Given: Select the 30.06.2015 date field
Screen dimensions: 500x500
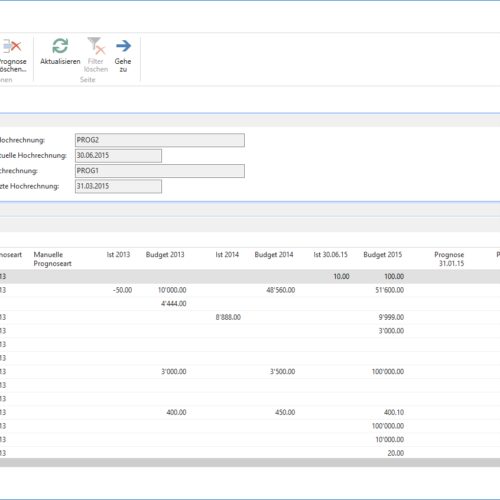Looking at the screenshot, I should click(118, 156).
